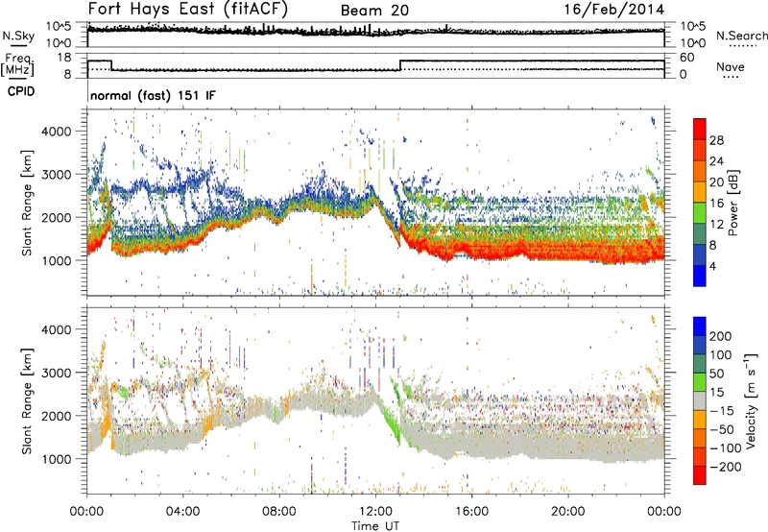Click the "60" tick on the Nave axis
The image size is (768, 532).
coord(687,58)
